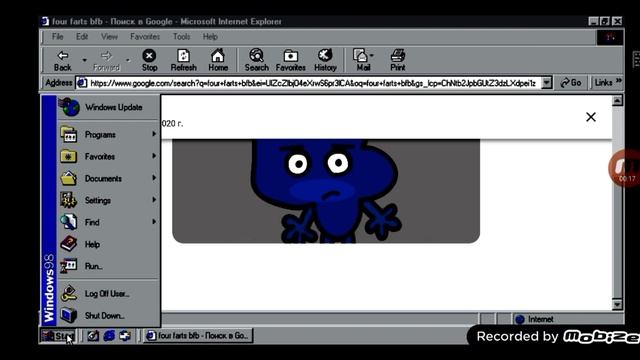This screenshot has width=640, height=360.
Task: Click the blue Four character image
Action: [x=326, y=191]
